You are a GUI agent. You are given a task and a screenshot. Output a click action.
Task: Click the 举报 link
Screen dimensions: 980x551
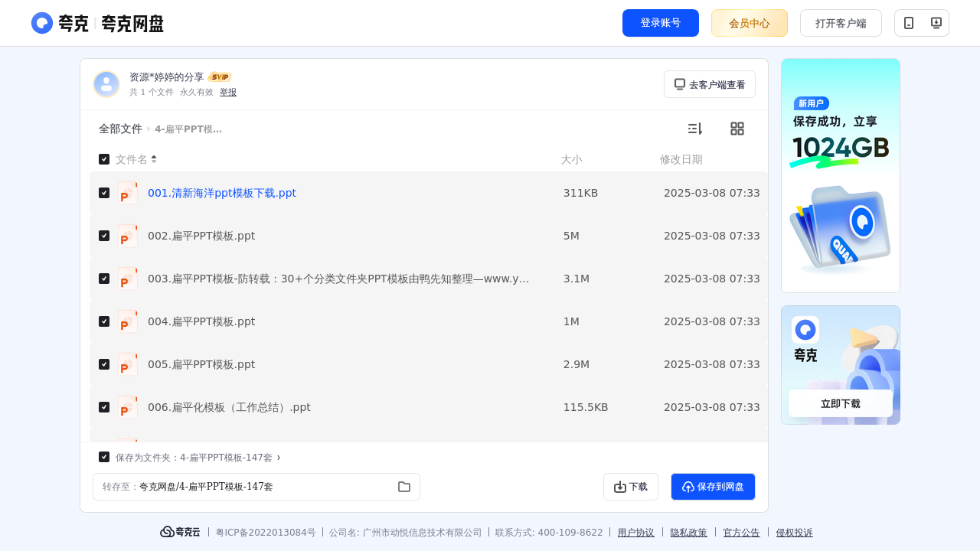click(228, 92)
